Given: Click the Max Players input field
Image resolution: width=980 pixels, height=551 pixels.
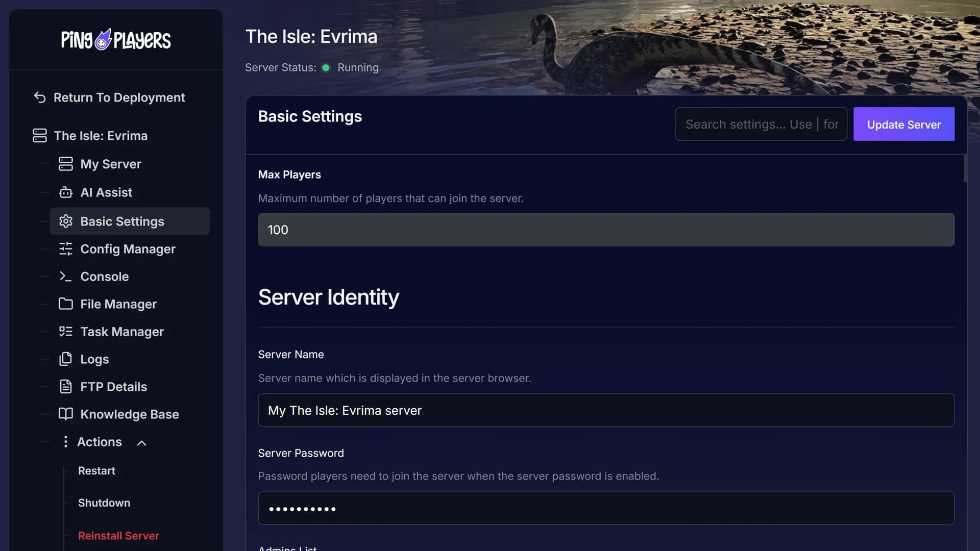Looking at the screenshot, I should tap(606, 230).
